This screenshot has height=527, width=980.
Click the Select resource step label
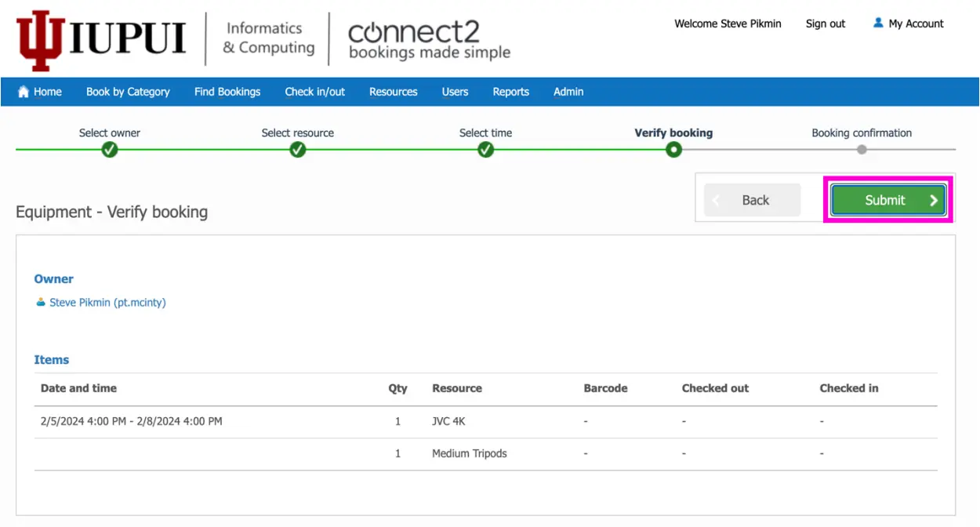tap(298, 133)
